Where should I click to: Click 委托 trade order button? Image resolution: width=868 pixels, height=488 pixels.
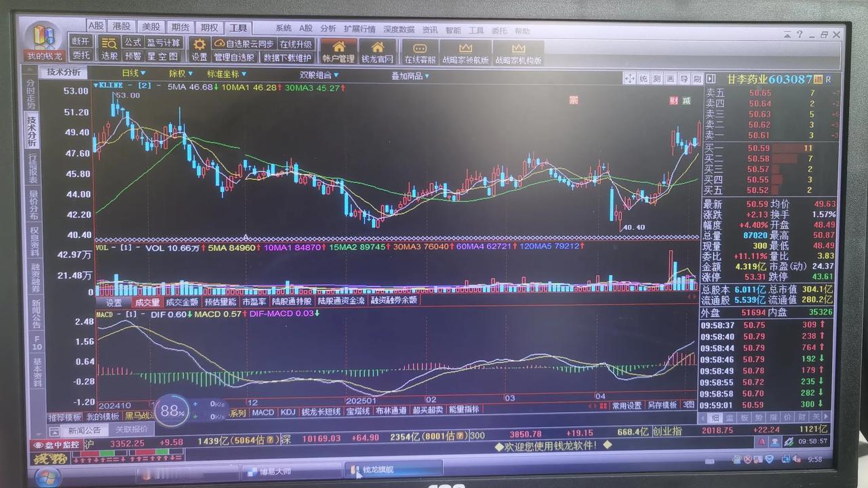(81, 56)
